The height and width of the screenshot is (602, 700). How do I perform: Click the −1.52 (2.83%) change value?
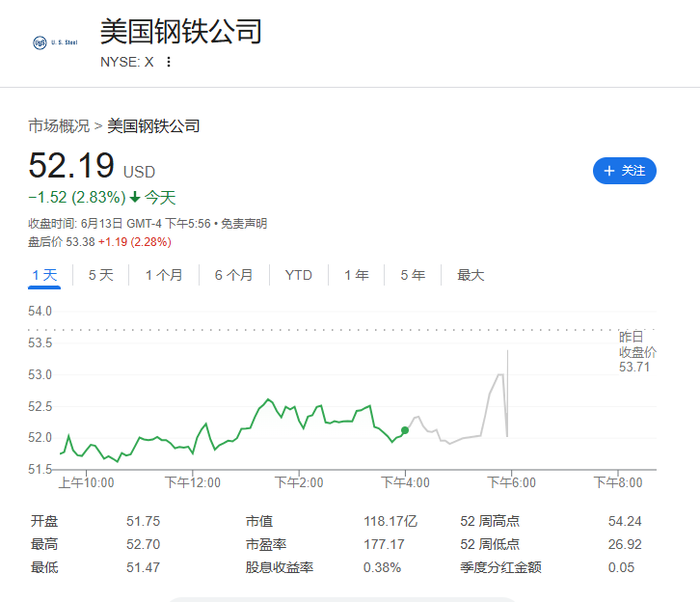point(77,197)
